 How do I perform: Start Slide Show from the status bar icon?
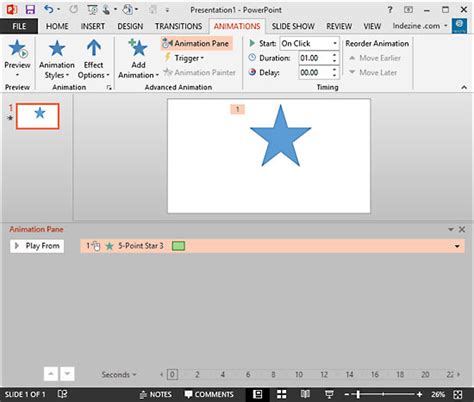(x=329, y=395)
